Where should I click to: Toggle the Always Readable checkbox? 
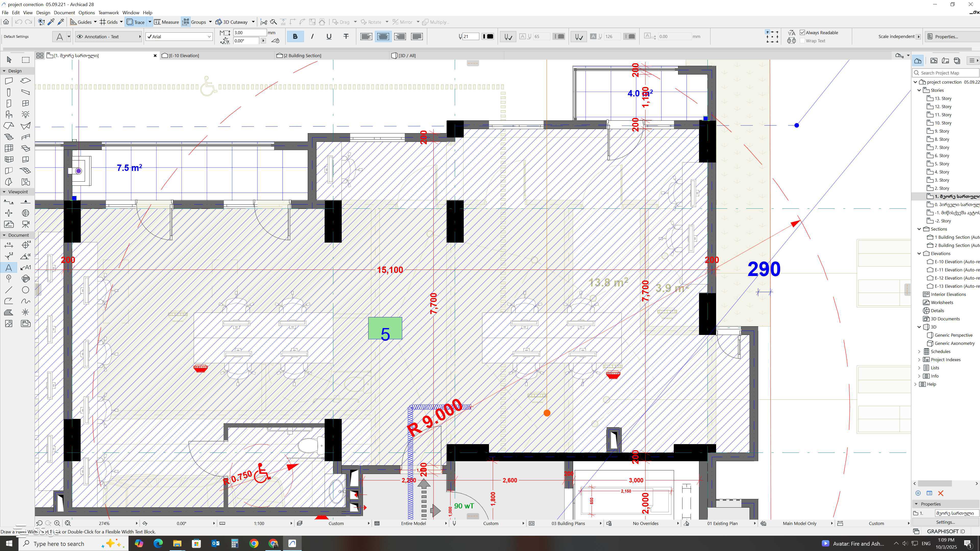(x=802, y=33)
